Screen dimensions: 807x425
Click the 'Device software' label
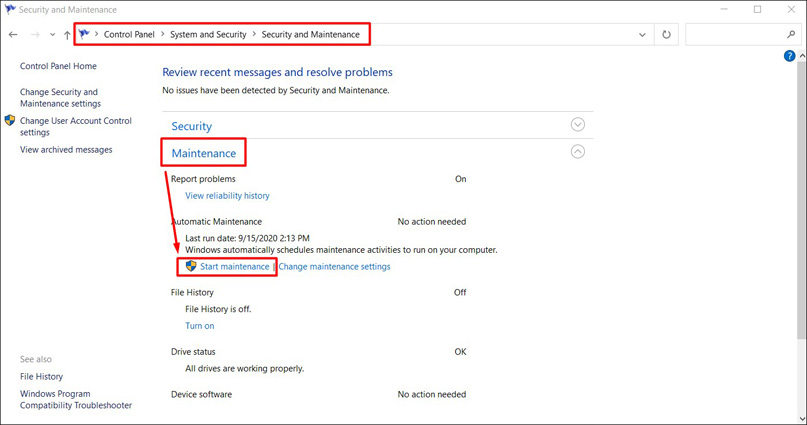tap(201, 395)
